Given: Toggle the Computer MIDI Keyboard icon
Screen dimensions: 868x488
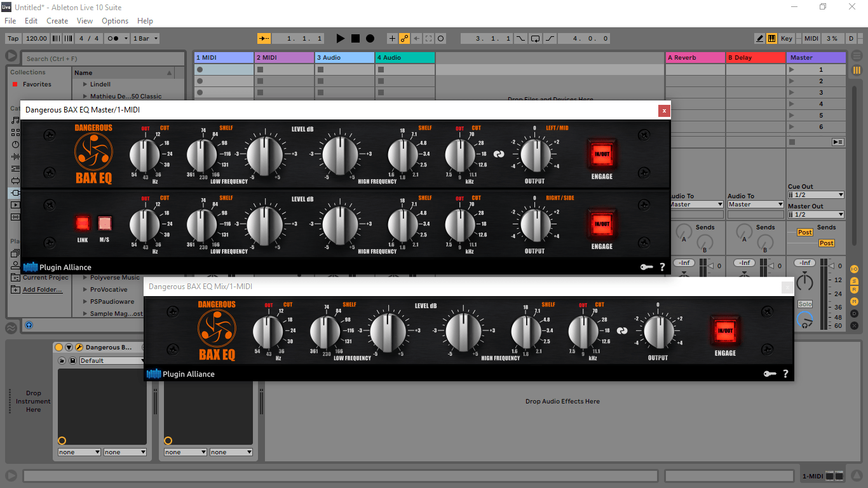Looking at the screenshot, I should 772,39.
